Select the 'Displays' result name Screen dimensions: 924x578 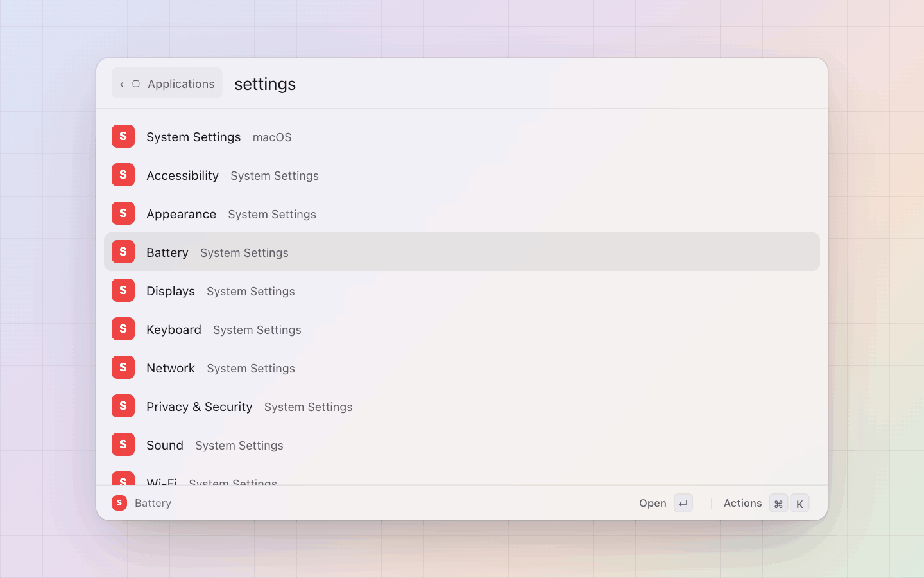click(171, 291)
